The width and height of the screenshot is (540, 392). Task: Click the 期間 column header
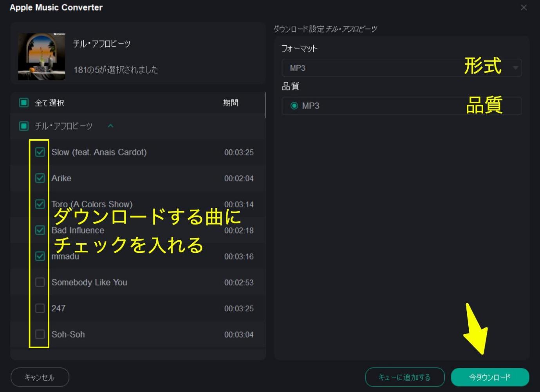pyautogui.click(x=231, y=102)
